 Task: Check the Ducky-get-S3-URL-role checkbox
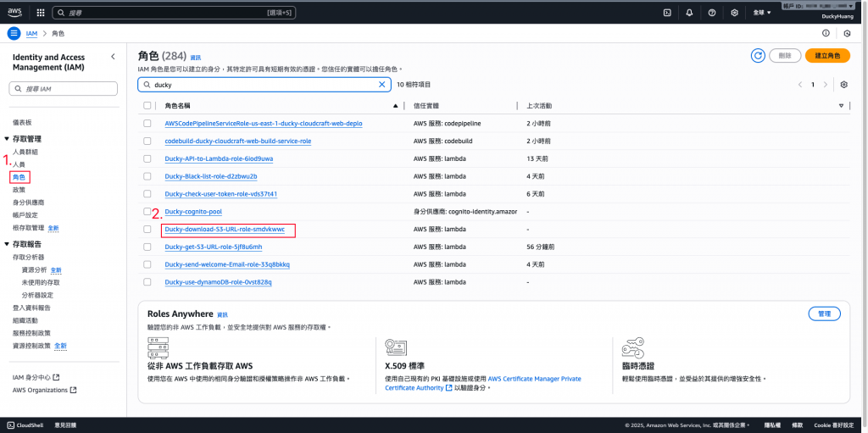147,247
